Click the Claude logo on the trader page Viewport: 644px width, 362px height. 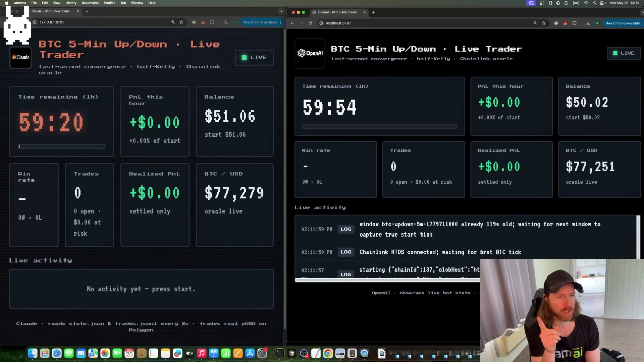pos(21,57)
